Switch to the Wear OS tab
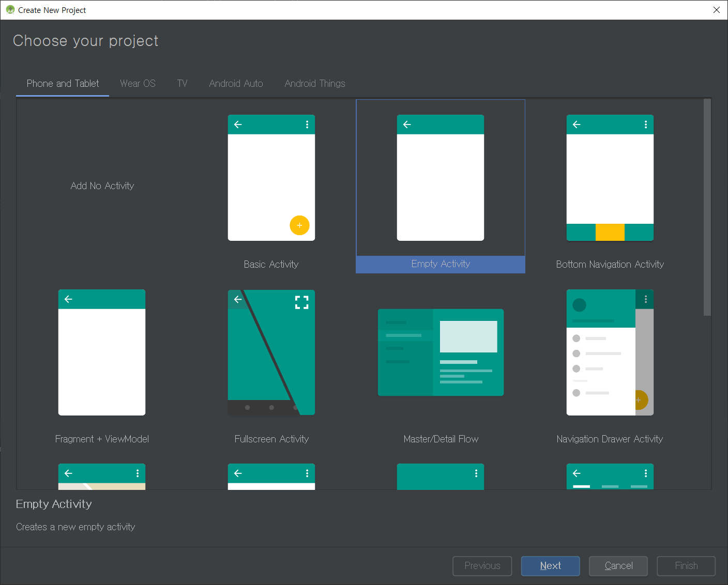Viewport: 728px width, 585px height. [x=138, y=84]
